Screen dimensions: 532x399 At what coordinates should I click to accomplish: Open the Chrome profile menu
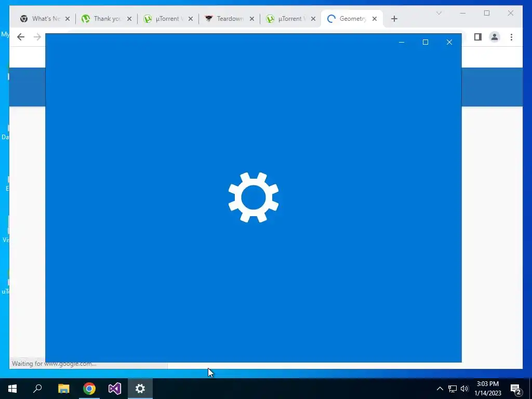495,37
